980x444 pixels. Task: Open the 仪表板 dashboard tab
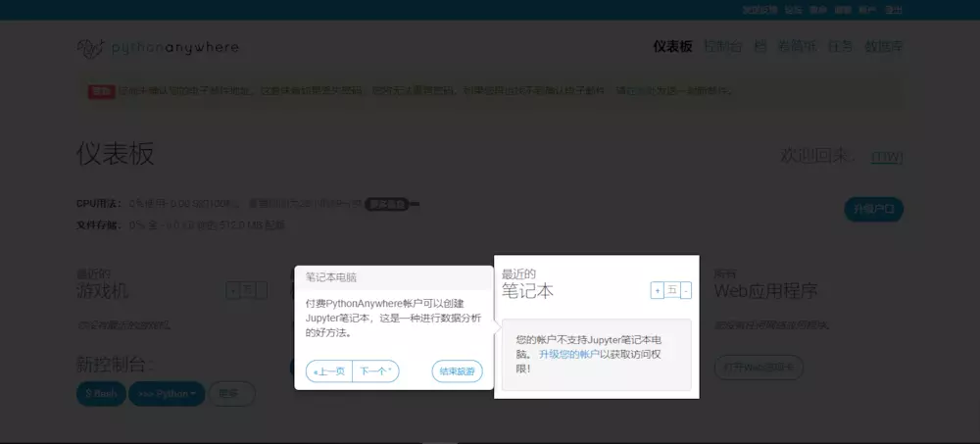tap(672, 46)
